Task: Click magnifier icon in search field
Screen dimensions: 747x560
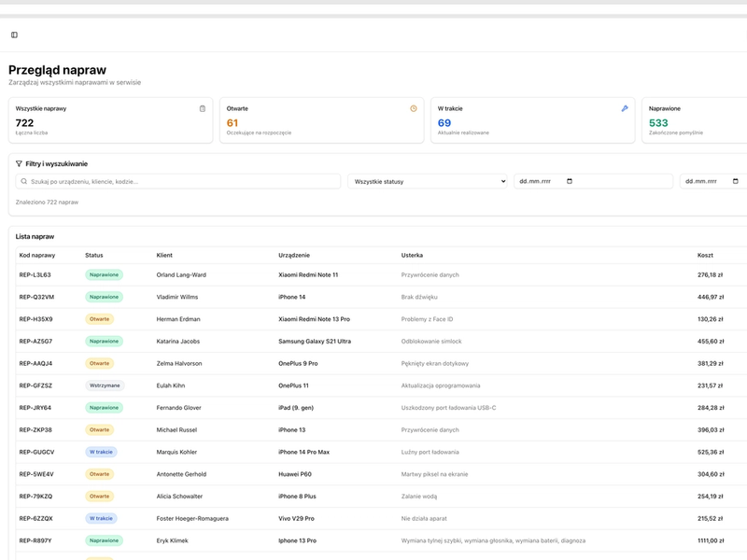Action: 24,181
